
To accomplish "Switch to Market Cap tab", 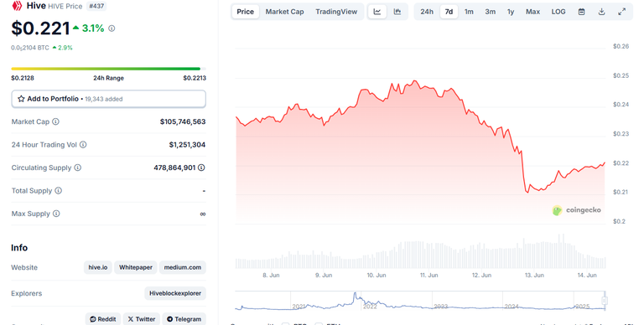I will click(x=284, y=12).
